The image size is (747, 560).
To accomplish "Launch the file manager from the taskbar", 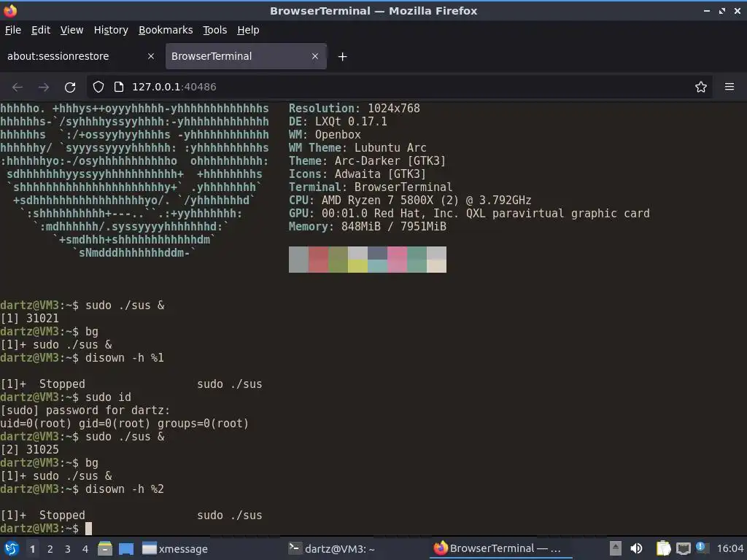I will coord(105,548).
